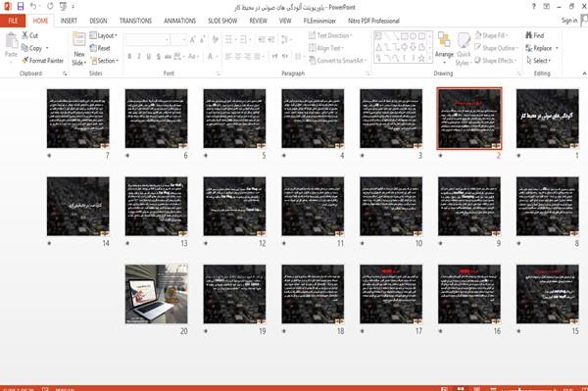Open the Section dropdown menu
The height and width of the screenshot is (391, 588).
coord(105,61)
